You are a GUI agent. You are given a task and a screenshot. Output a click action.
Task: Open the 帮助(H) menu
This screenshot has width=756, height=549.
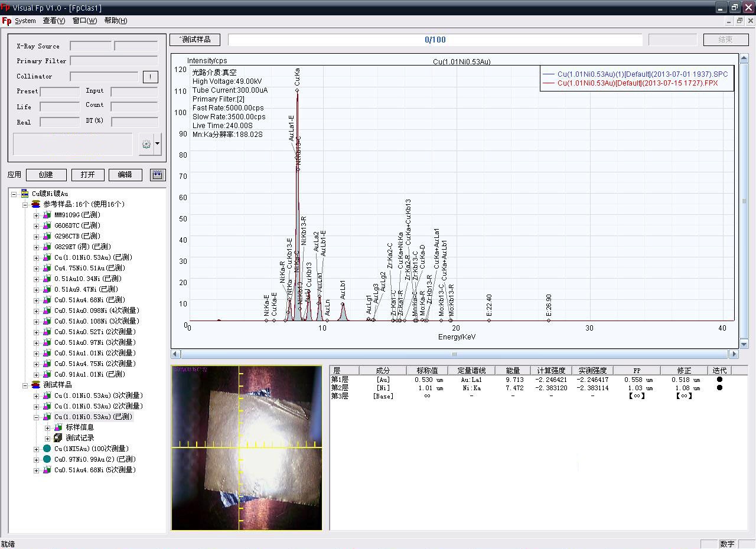pos(115,21)
